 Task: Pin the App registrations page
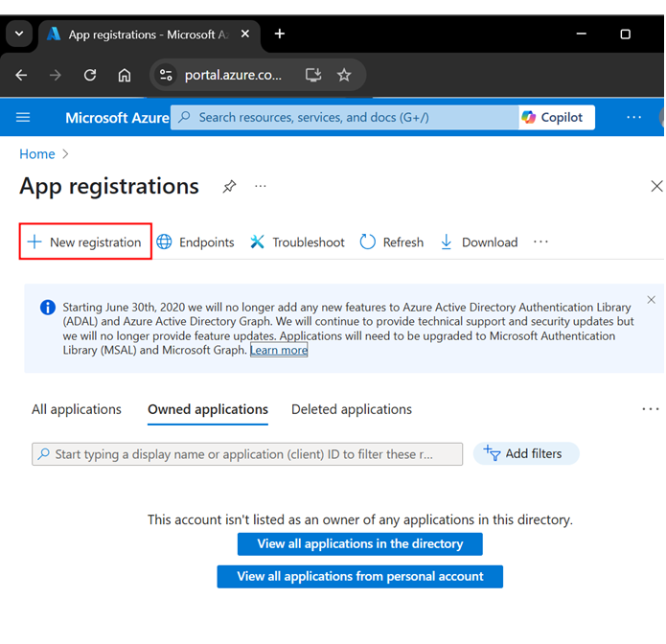(x=229, y=187)
